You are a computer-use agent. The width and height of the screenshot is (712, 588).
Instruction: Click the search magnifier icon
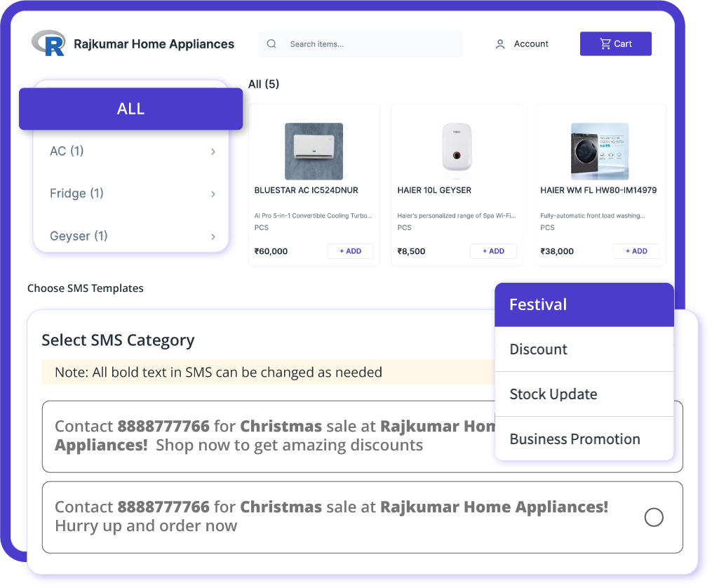(271, 44)
